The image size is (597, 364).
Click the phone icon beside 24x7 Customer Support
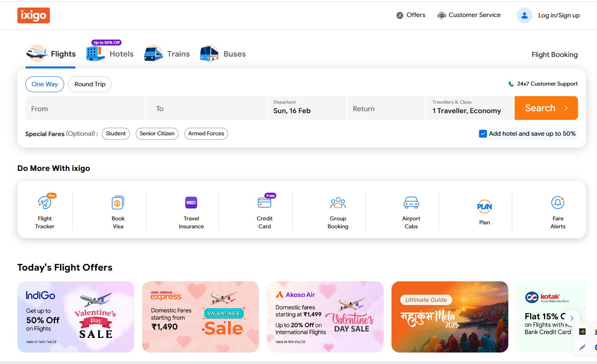tap(511, 84)
